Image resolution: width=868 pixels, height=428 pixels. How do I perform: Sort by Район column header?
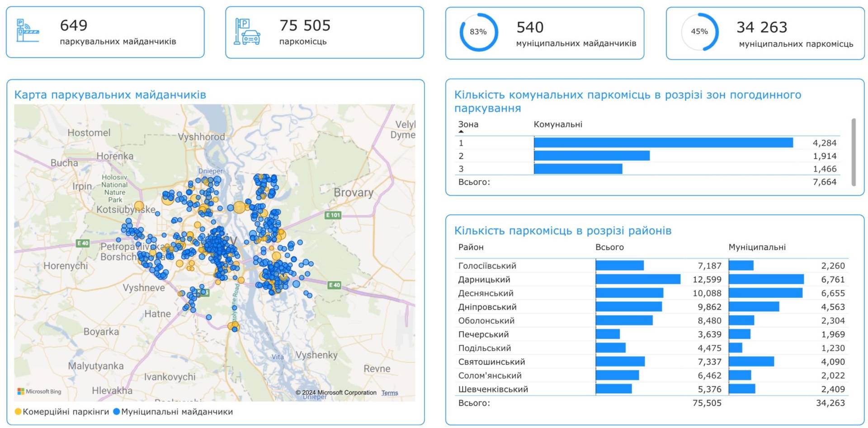(x=471, y=247)
